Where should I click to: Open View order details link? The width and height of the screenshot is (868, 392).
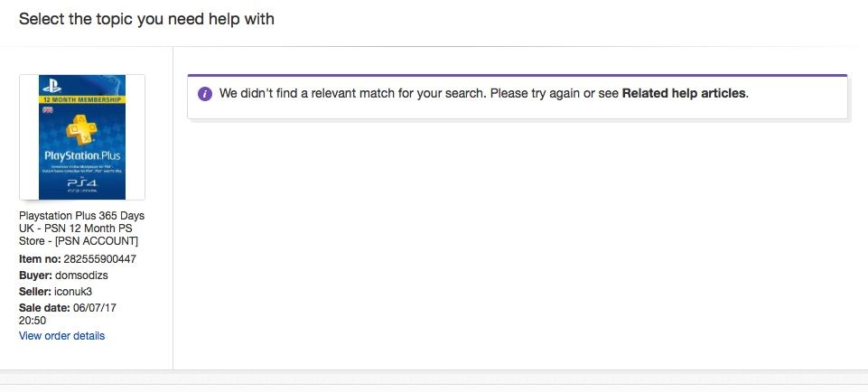(x=61, y=336)
